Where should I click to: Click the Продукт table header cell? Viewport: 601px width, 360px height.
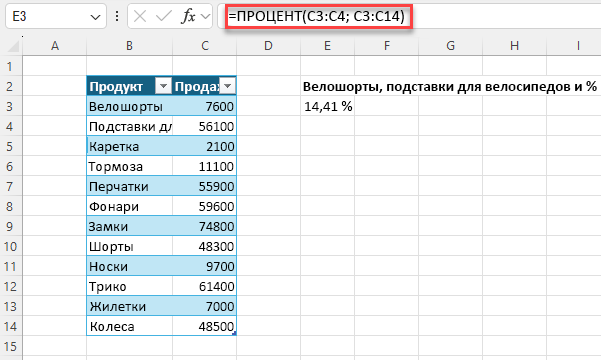click(x=130, y=86)
